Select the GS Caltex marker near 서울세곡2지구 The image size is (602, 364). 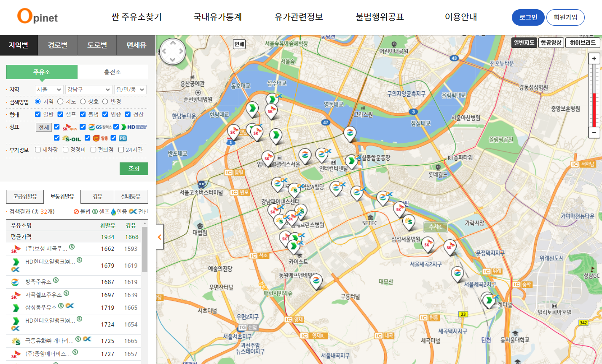[457, 274]
